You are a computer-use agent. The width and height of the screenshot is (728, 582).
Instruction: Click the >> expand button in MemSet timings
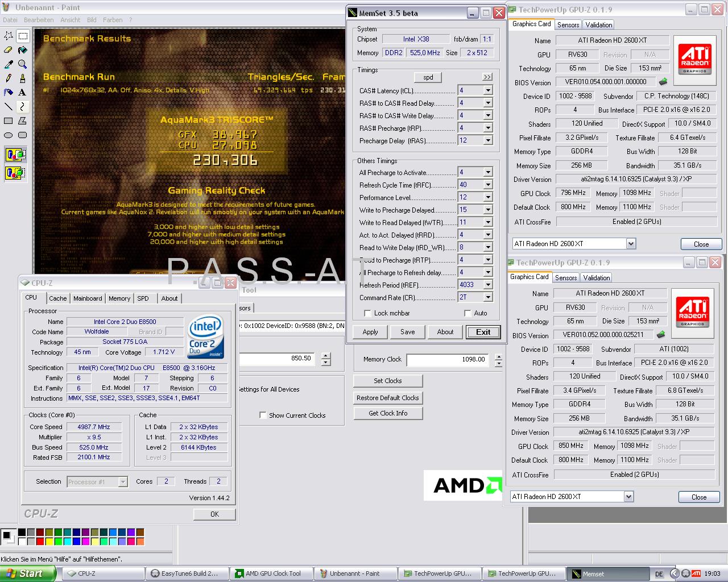487,77
